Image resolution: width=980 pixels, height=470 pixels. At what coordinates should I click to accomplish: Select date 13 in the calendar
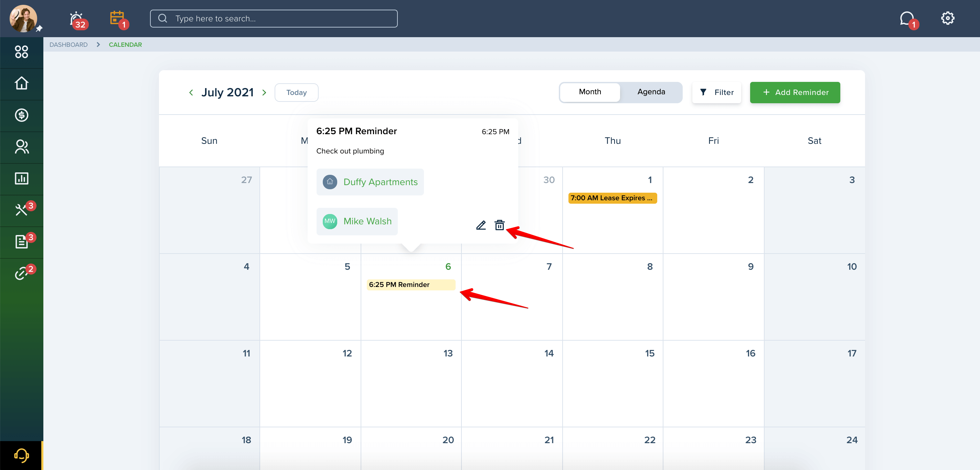pyautogui.click(x=448, y=353)
